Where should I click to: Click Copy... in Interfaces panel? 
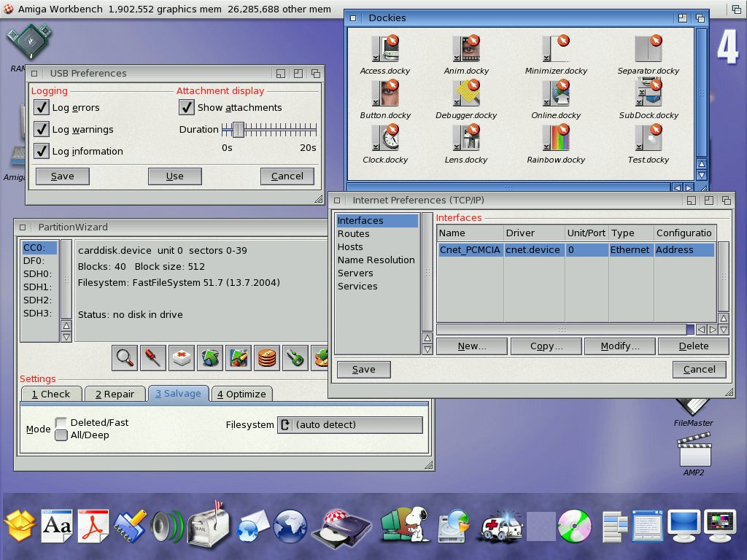coord(546,346)
